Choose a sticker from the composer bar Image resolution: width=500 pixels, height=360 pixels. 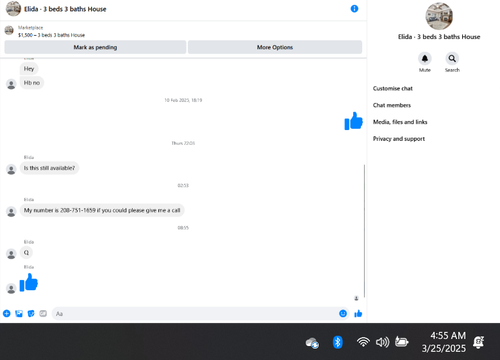31,313
